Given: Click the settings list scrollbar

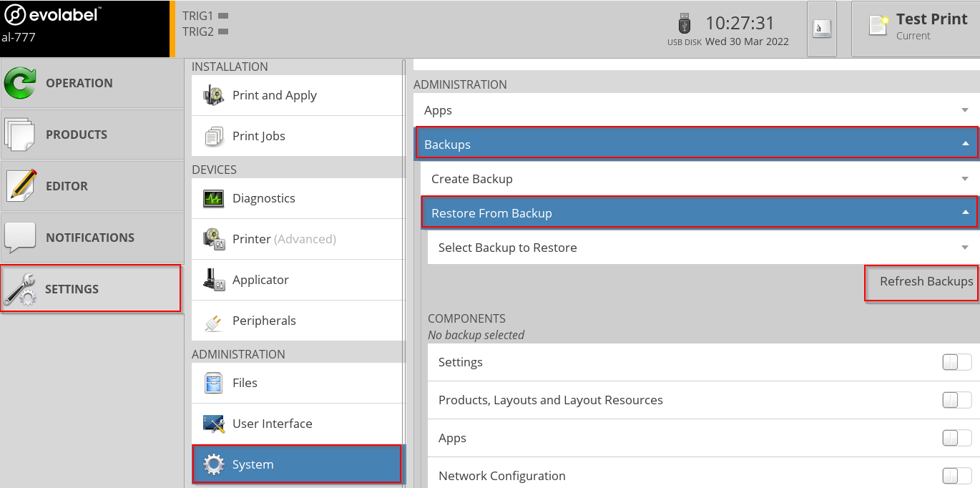Looking at the screenshot, I should coord(404,272).
